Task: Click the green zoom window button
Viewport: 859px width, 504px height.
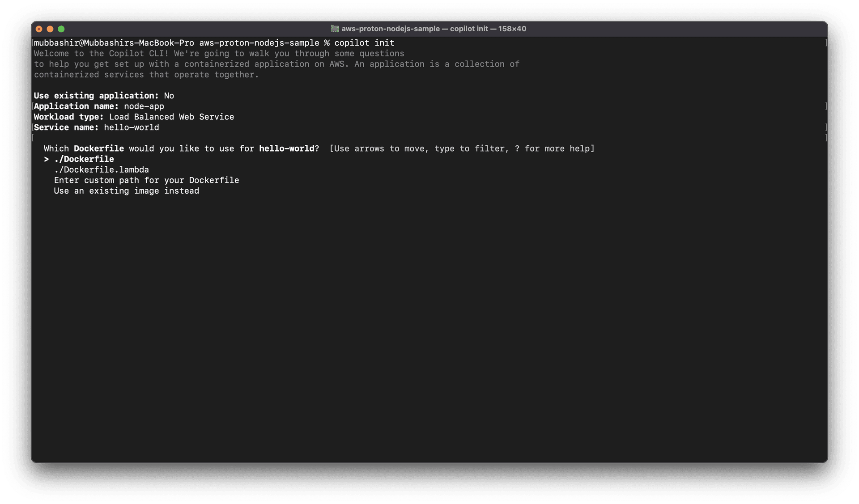Action: 61,29
